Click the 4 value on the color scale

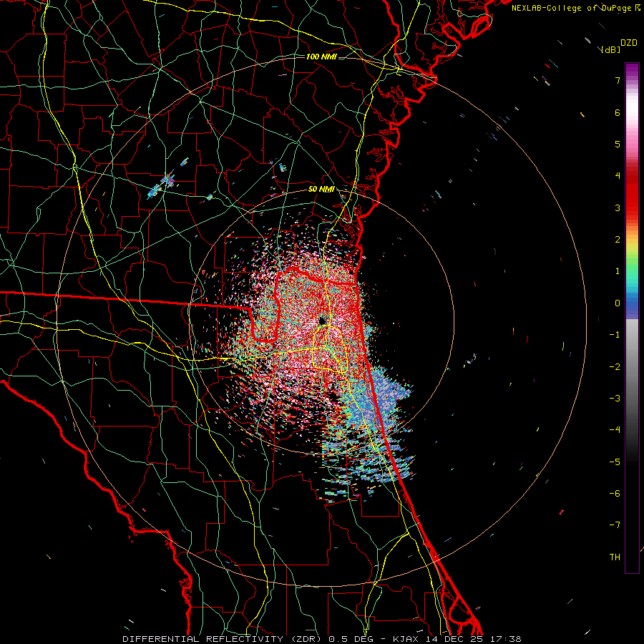pos(618,176)
